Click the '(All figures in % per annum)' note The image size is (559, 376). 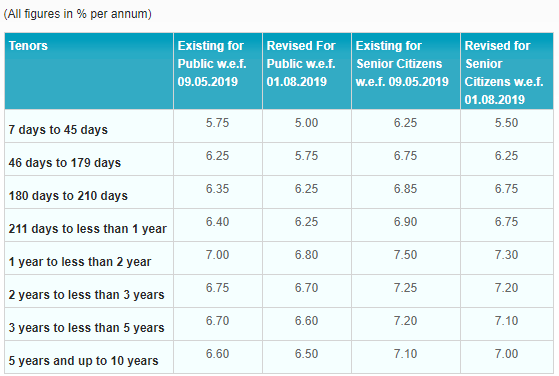(x=77, y=14)
